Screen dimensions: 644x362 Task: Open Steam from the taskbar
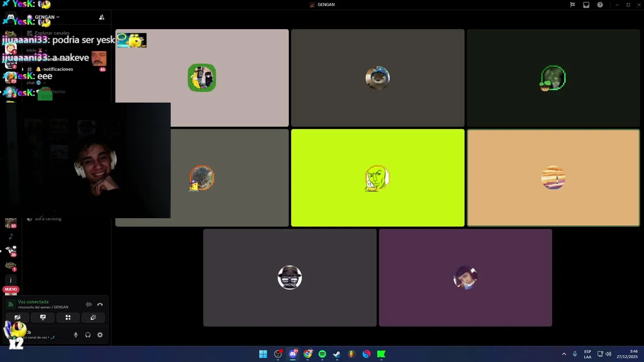(337, 354)
